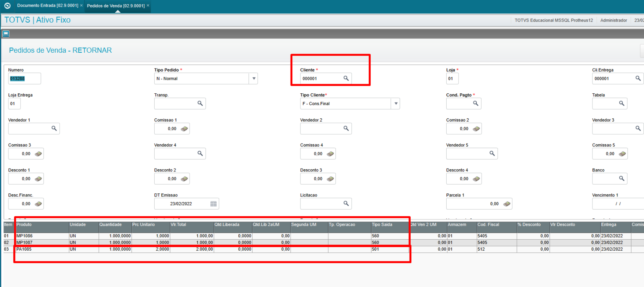This screenshot has width=644, height=287.
Task: Expand the Tipo Cliente dropdown arrow
Action: coord(396,104)
